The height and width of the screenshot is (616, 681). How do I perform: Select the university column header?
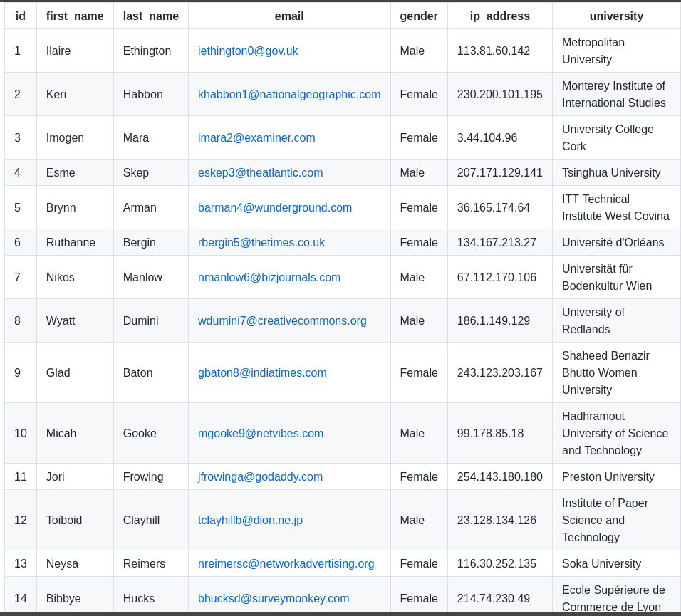coord(616,16)
